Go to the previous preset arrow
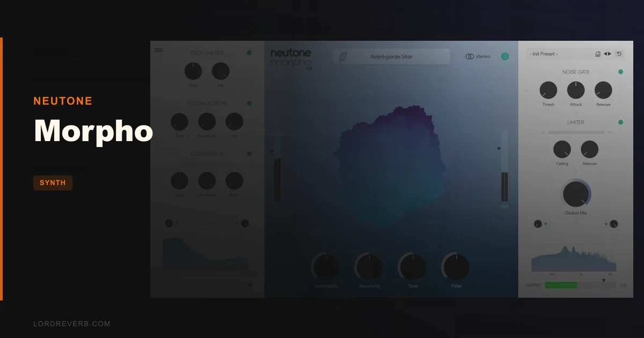 click(x=605, y=54)
